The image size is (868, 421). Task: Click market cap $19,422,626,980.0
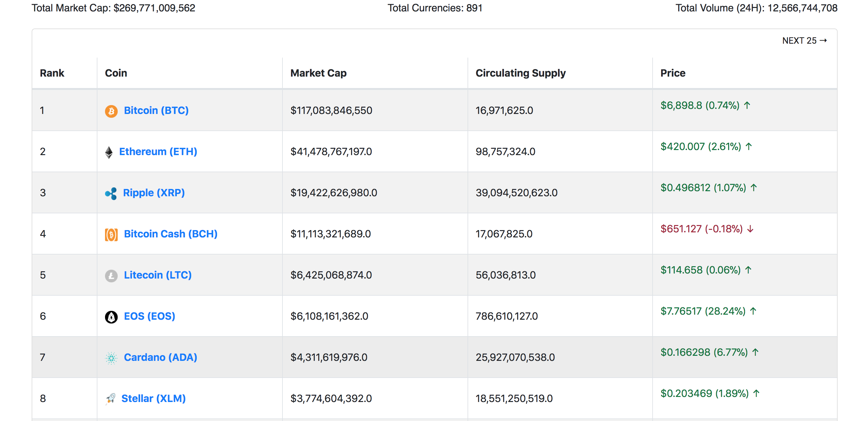click(334, 193)
